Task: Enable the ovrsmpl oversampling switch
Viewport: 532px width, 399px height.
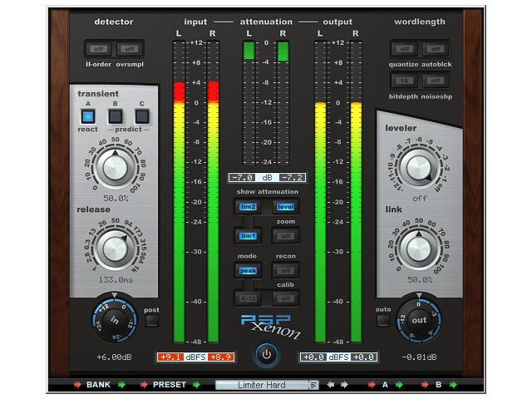Action: click(126, 49)
